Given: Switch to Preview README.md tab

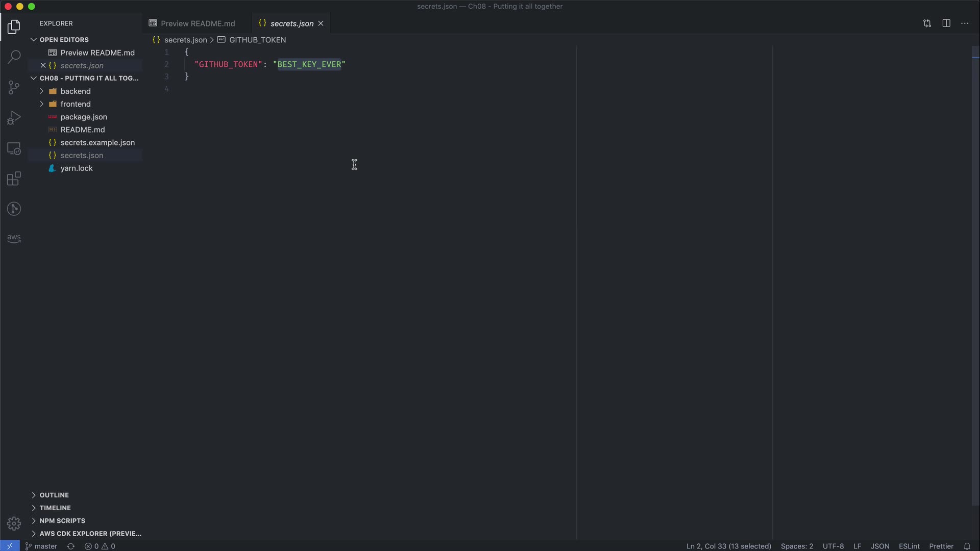Looking at the screenshot, I should pos(197,23).
